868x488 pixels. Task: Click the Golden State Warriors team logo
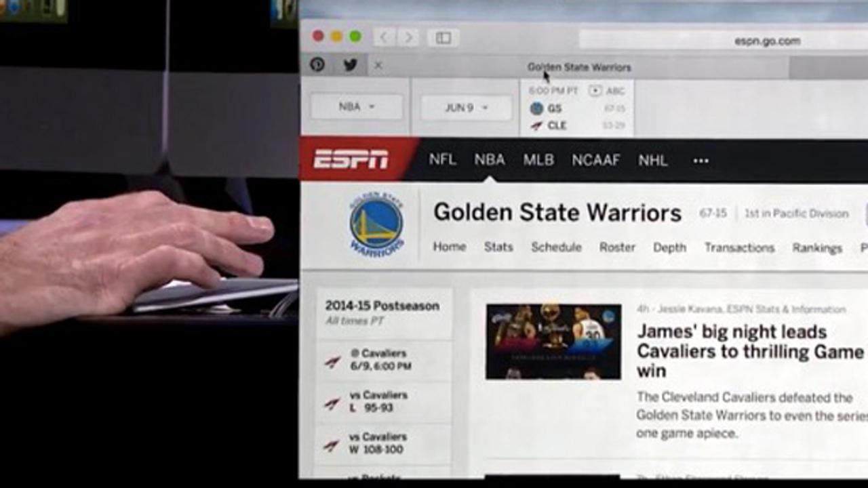point(376,224)
